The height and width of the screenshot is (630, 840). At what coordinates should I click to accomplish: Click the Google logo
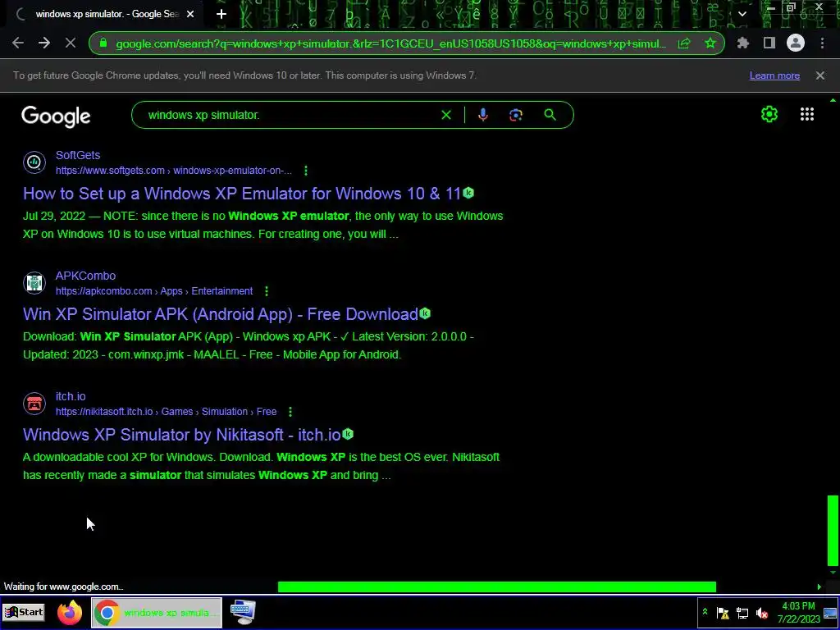(x=57, y=116)
